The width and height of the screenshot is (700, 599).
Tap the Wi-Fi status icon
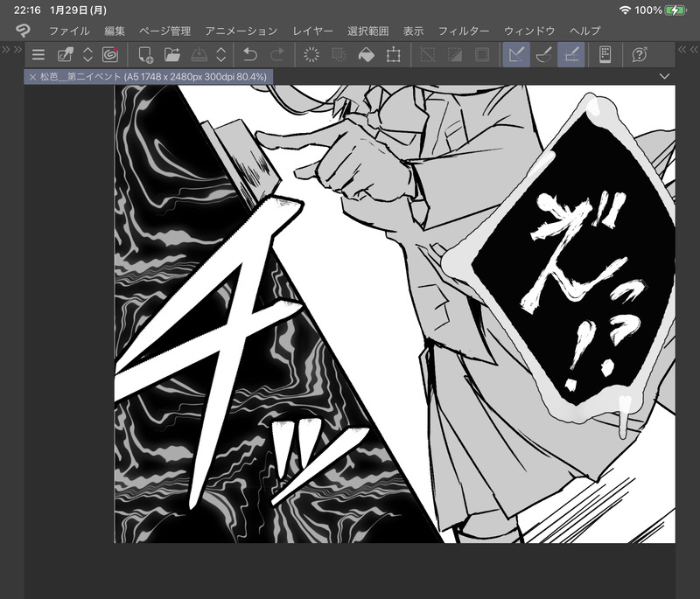625,10
